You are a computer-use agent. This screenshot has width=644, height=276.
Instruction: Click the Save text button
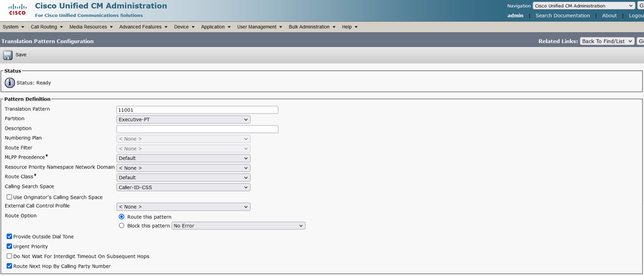click(x=21, y=55)
